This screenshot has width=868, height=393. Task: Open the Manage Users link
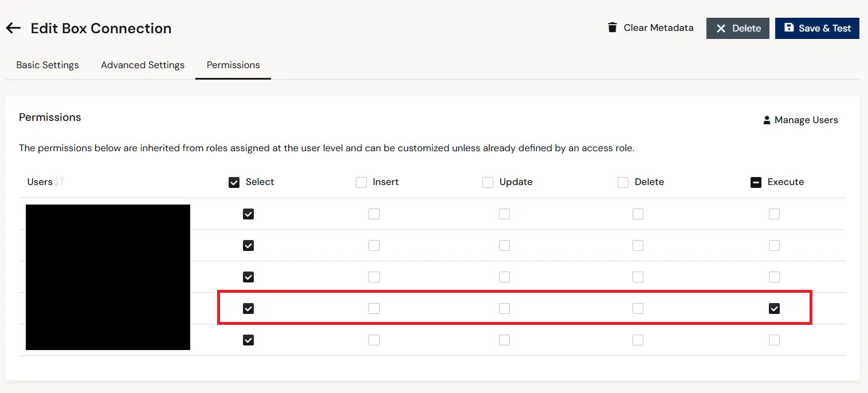(800, 120)
